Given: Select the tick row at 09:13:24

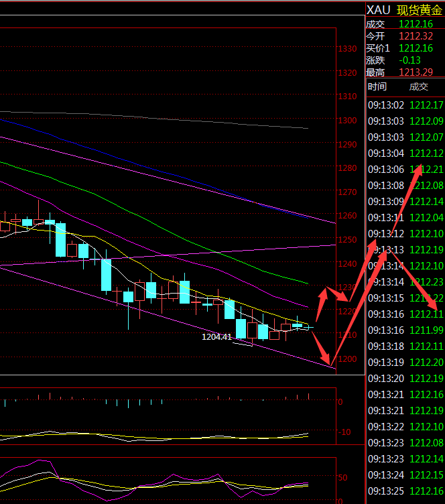Looking at the screenshot, I should pyautogui.click(x=405, y=475).
